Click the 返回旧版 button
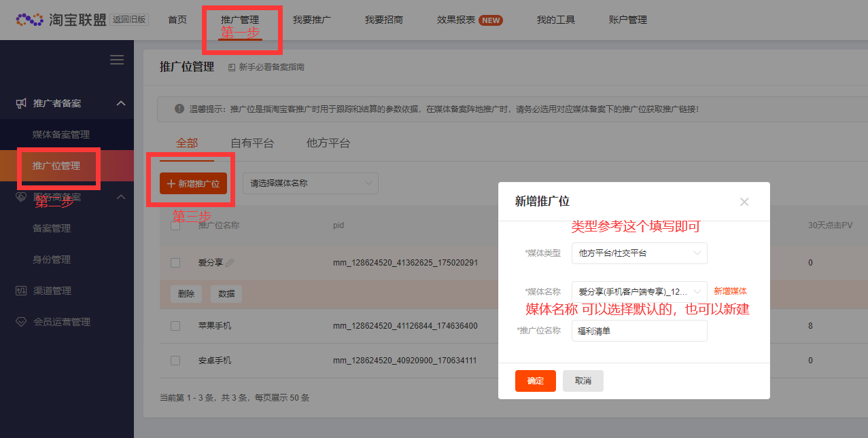 click(x=129, y=20)
